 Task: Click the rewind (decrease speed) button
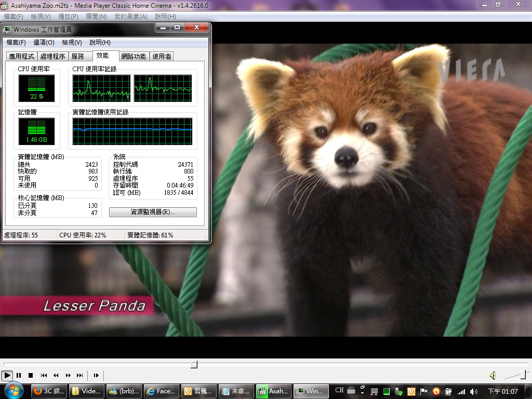point(56,375)
